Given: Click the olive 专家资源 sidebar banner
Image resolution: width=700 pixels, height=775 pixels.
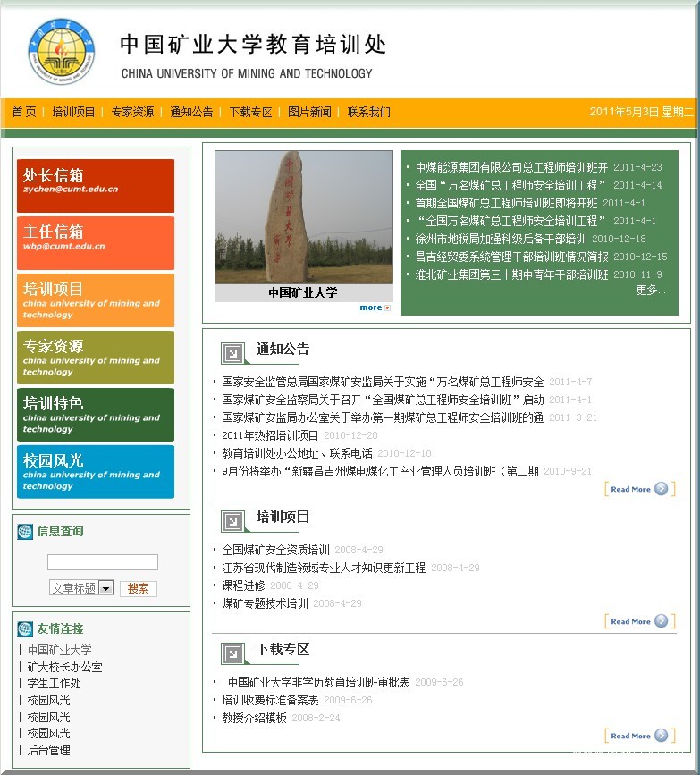Looking at the screenshot, I should point(96,358).
